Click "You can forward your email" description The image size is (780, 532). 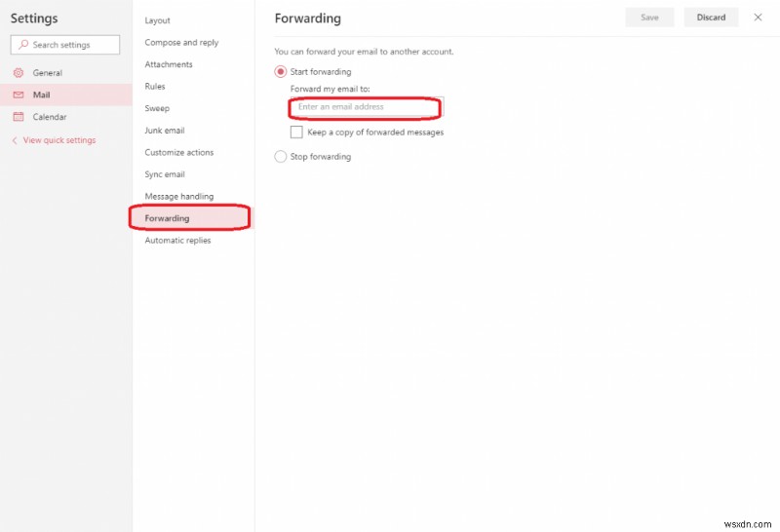click(x=364, y=52)
